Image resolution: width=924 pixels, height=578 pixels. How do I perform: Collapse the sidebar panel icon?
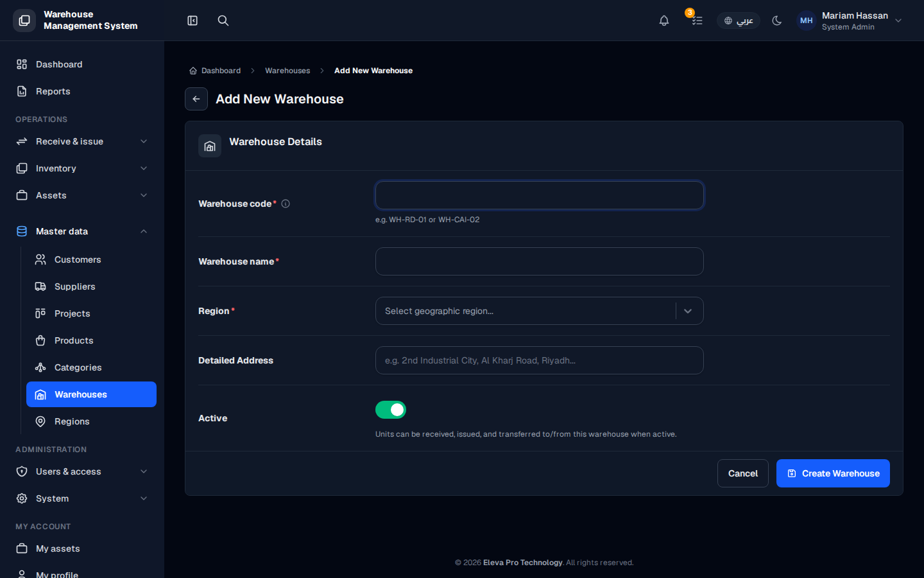pyautogui.click(x=193, y=21)
